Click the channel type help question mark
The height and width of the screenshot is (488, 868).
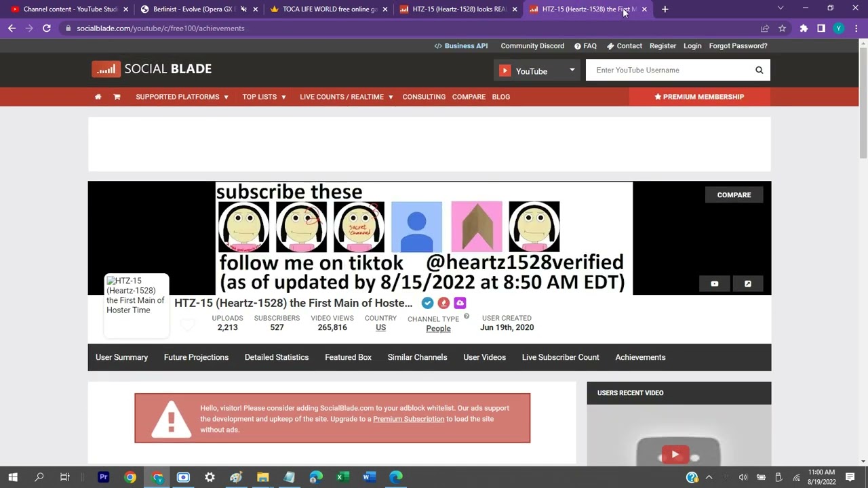click(467, 316)
